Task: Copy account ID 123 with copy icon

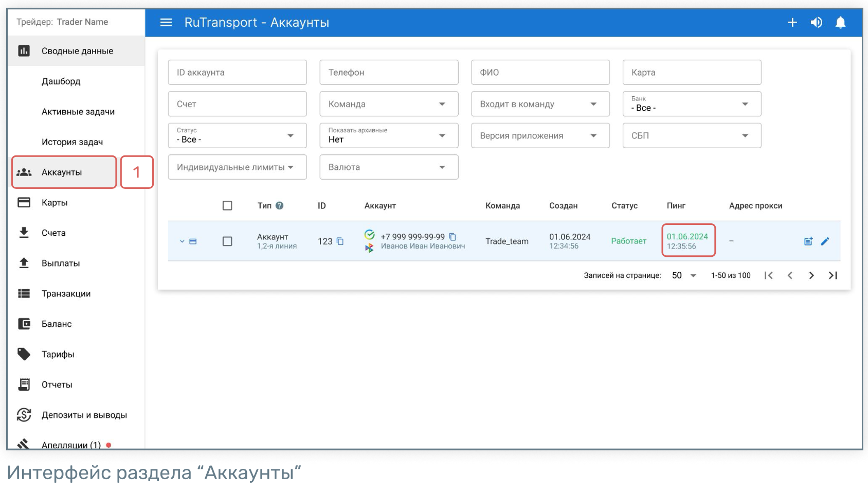Action: point(340,241)
